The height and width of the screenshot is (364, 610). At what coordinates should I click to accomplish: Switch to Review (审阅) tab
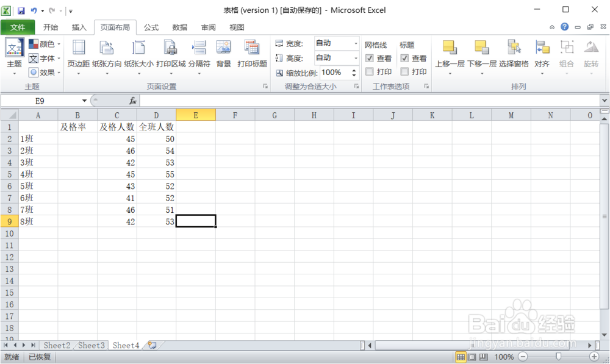point(208,27)
